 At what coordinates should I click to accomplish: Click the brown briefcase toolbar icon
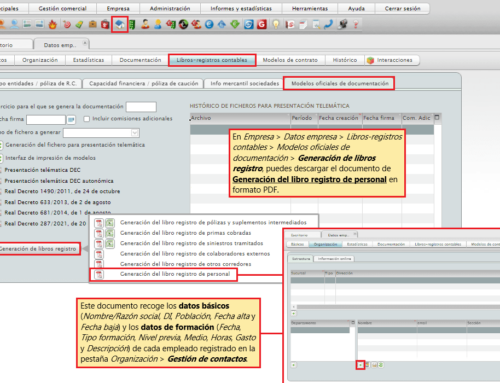pos(92,24)
